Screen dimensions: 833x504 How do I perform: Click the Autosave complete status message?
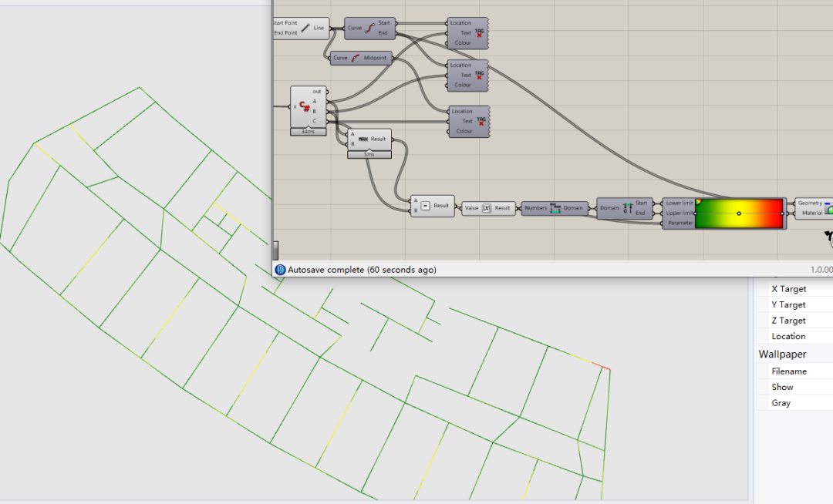362,270
